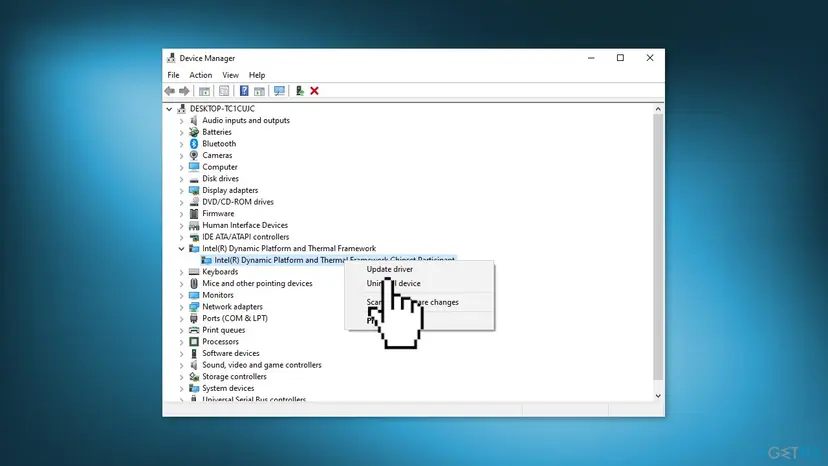
Task: Click the Device Manager title bar icon
Action: (171, 58)
